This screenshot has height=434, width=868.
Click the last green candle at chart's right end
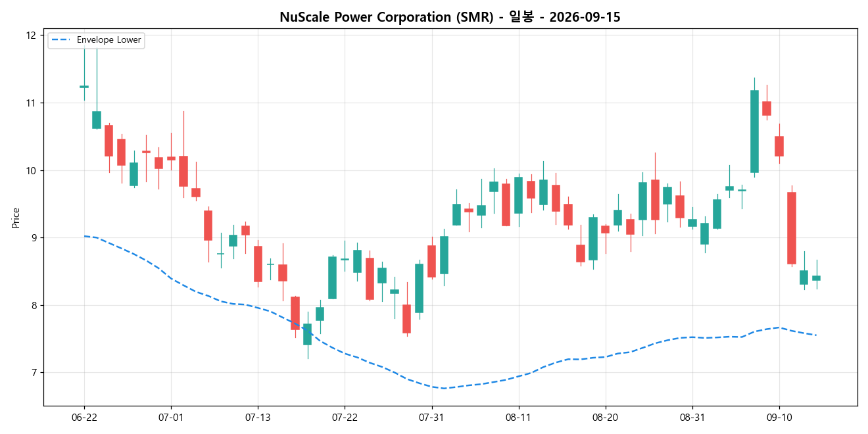(x=816, y=277)
